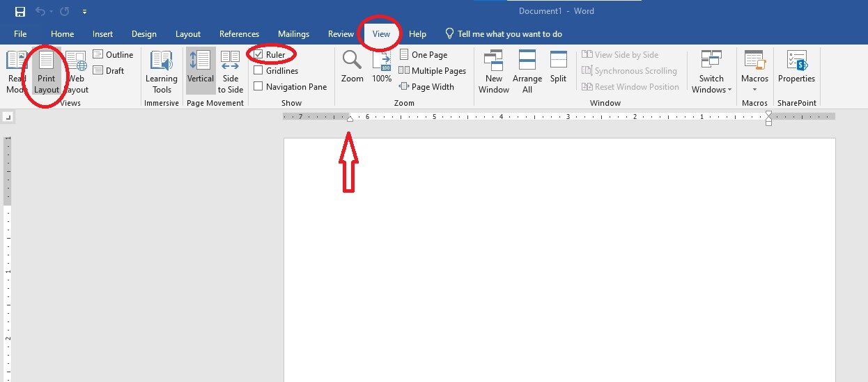Switch to Side to Side page movement
The image size is (868, 382).
click(231, 72)
